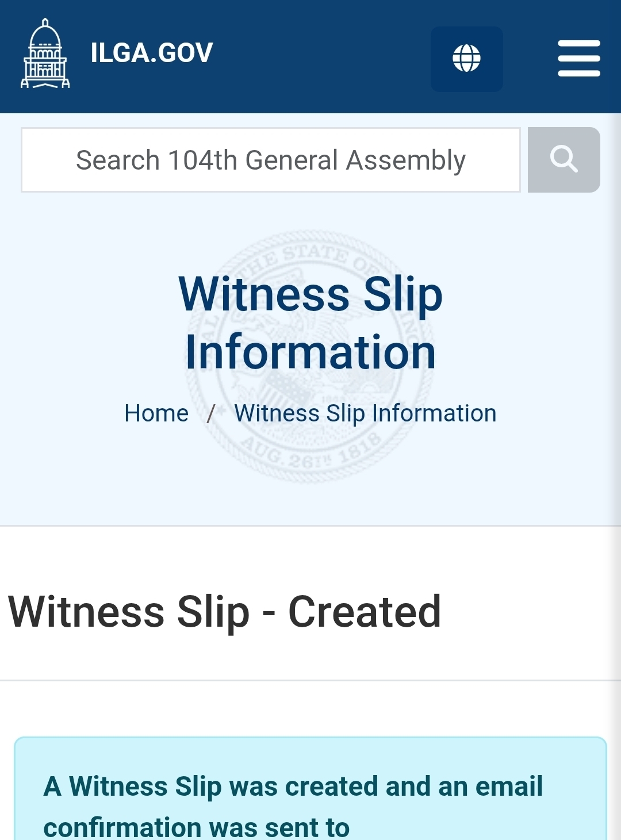The image size is (621, 840).
Task: Click the 'email' word in the alert
Action: coord(509,786)
